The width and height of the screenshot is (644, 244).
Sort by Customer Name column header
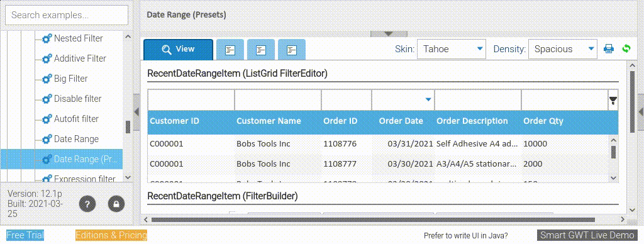coord(277,121)
